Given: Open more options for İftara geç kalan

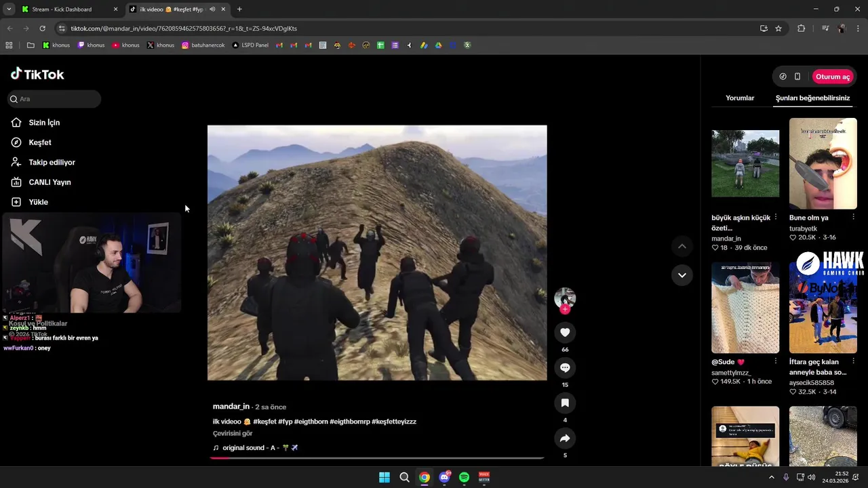Looking at the screenshot, I should coord(853,362).
